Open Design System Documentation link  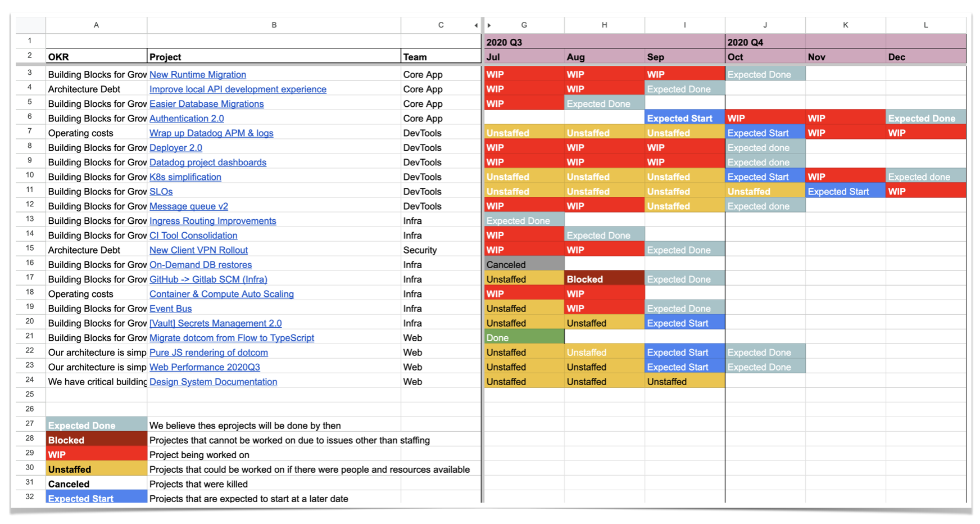[213, 381]
